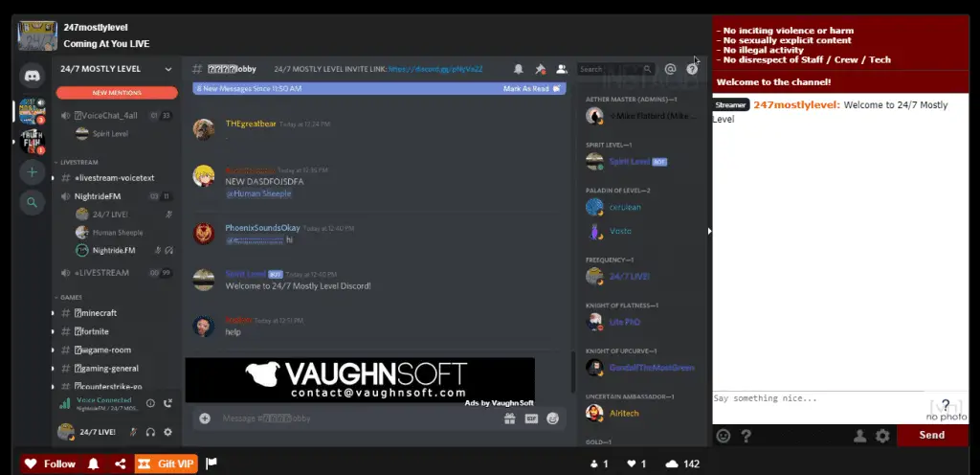Open the Vaughn chat settings gear
Screen dimensions: 980x475
point(882,437)
